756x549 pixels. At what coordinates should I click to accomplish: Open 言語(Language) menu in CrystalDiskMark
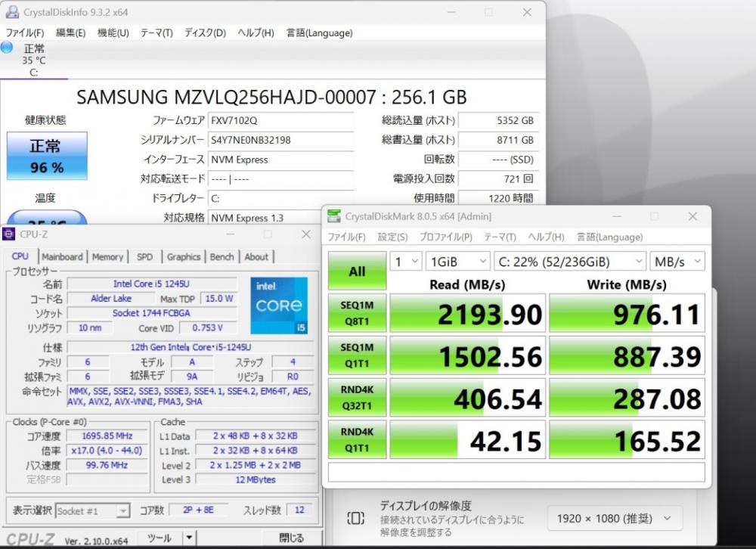point(609,237)
